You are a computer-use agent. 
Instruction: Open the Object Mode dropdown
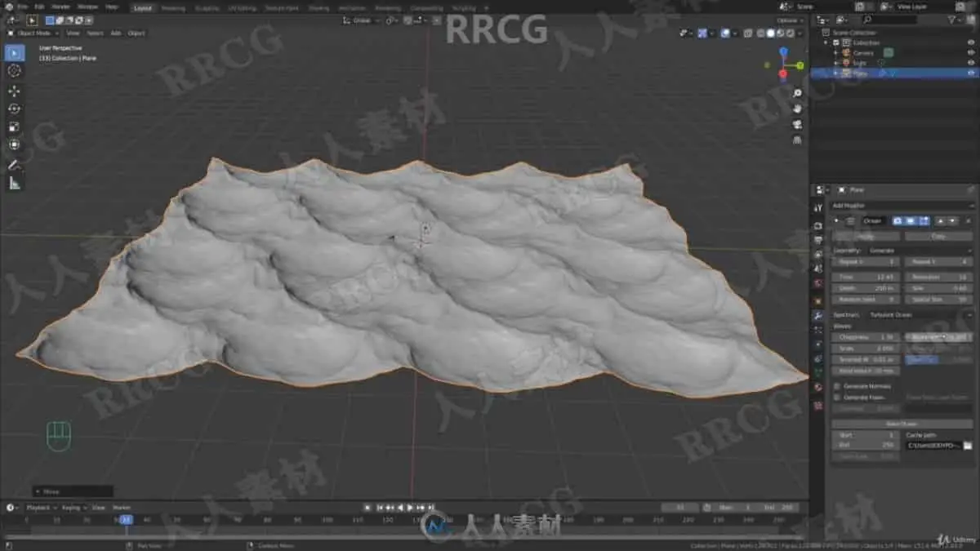tap(33, 33)
